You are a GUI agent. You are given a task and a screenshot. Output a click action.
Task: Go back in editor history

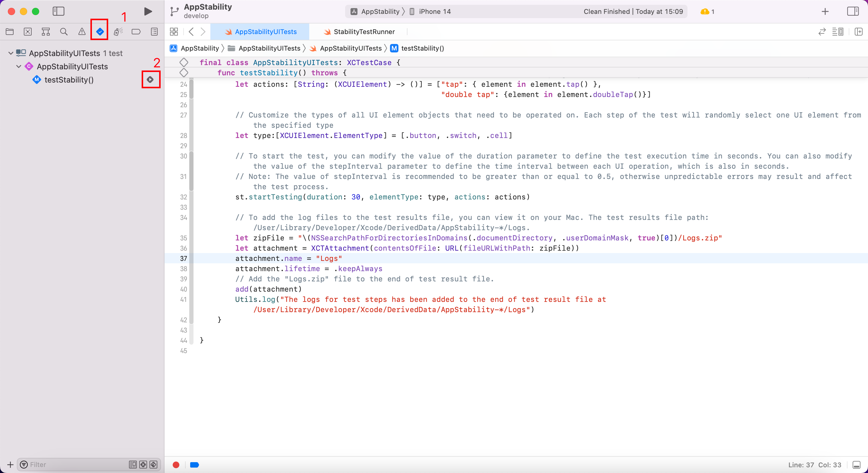(191, 32)
